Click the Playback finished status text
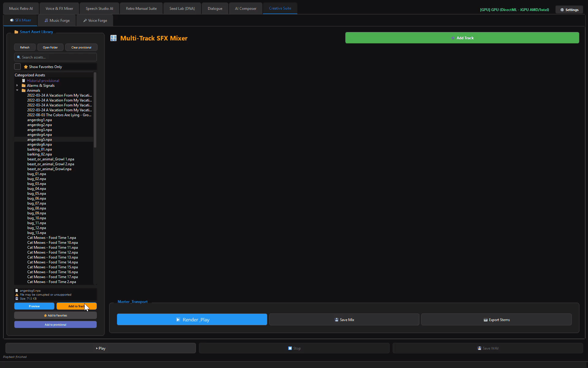Viewport: 588px width, 368px height. [x=15, y=357]
